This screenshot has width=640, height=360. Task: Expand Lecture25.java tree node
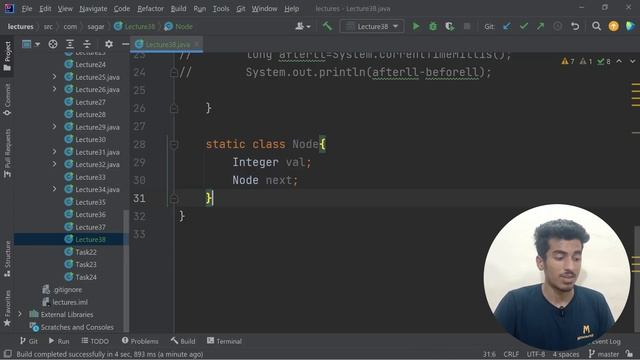tap(54, 77)
